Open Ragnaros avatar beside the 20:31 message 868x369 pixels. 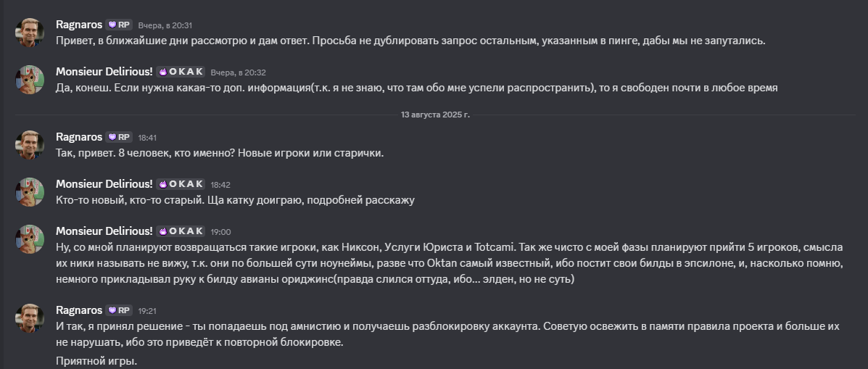[x=29, y=33]
